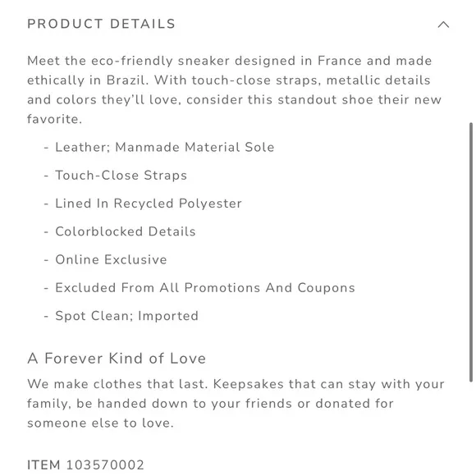Click the ITEM 103570002 number text

pyautogui.click(x=85, y=465)
